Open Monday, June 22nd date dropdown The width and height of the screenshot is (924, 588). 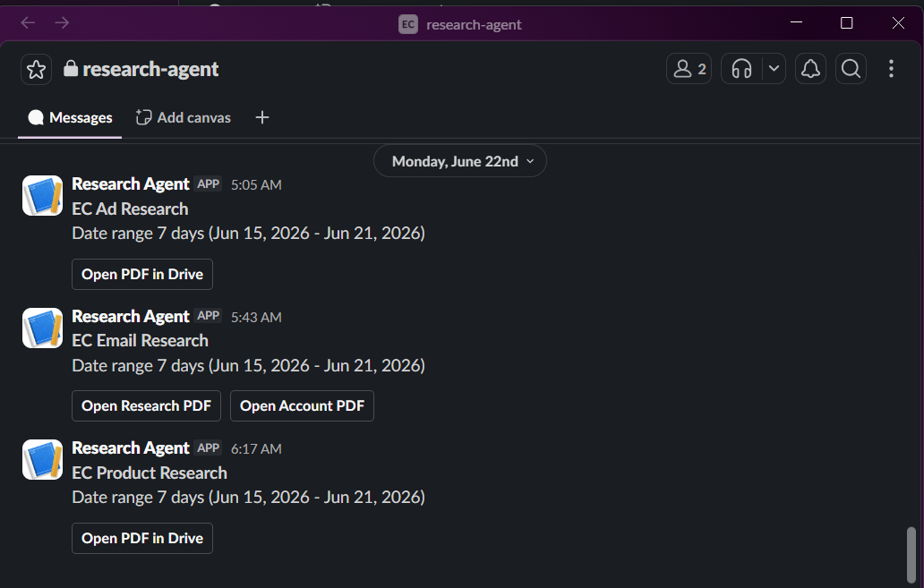460,161
